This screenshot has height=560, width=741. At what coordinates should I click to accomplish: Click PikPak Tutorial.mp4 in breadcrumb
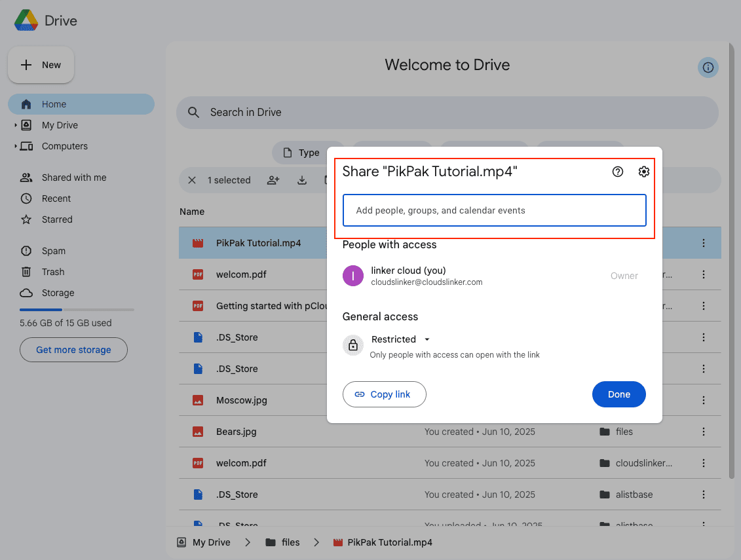[383, 542]
